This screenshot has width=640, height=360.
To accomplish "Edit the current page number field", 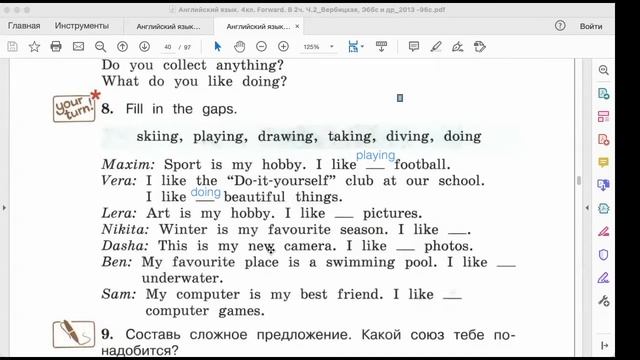I will [168, 47].
